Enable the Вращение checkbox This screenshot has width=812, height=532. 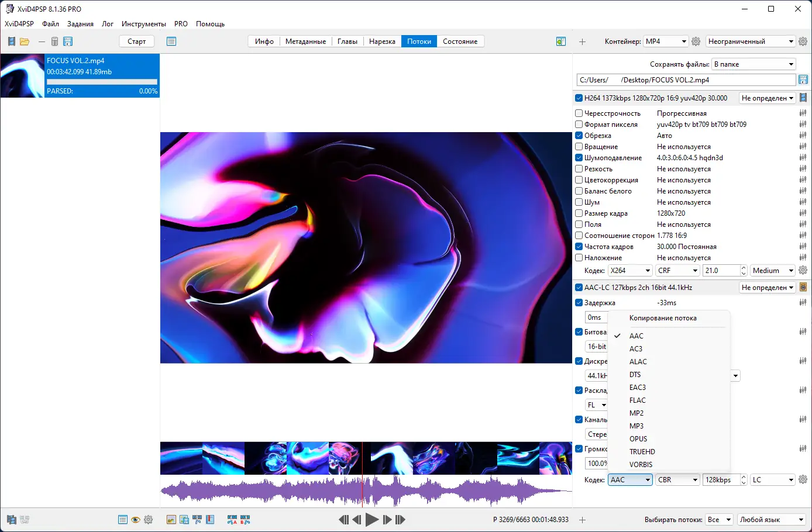pyautogui.click(x=579, y=146)
